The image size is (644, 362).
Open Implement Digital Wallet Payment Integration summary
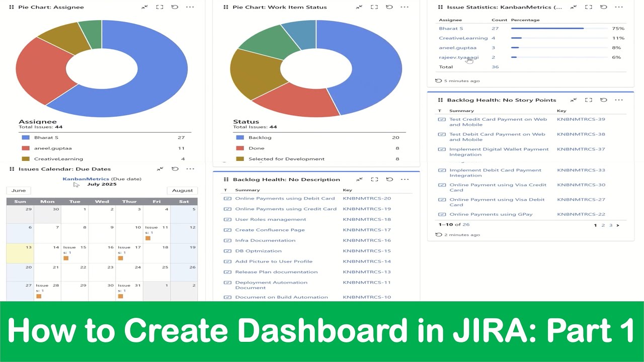tap(499, 152)
